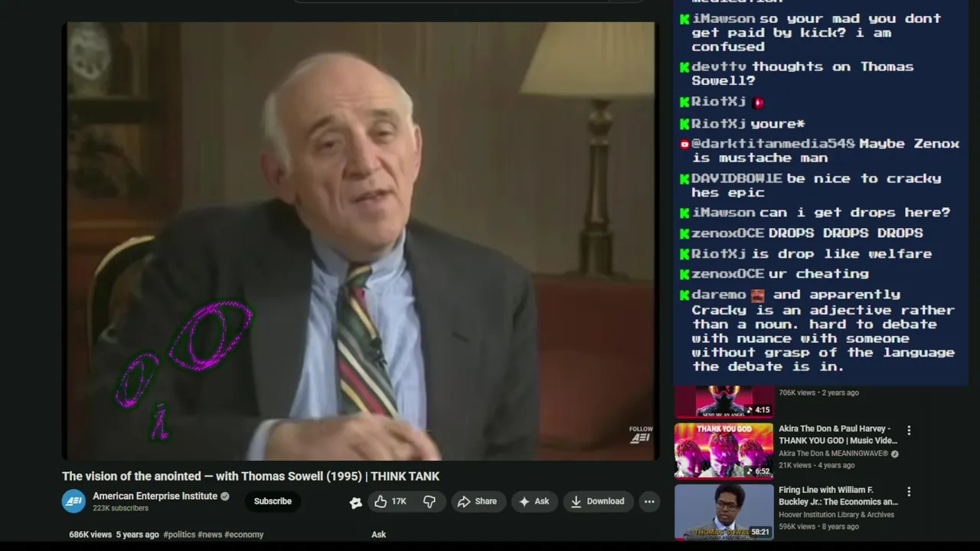980x551 pixels.
Task: Open the Firing Line Thomas Sowell thumbnail
Action: pyautogui.click(x=724, y=512)
